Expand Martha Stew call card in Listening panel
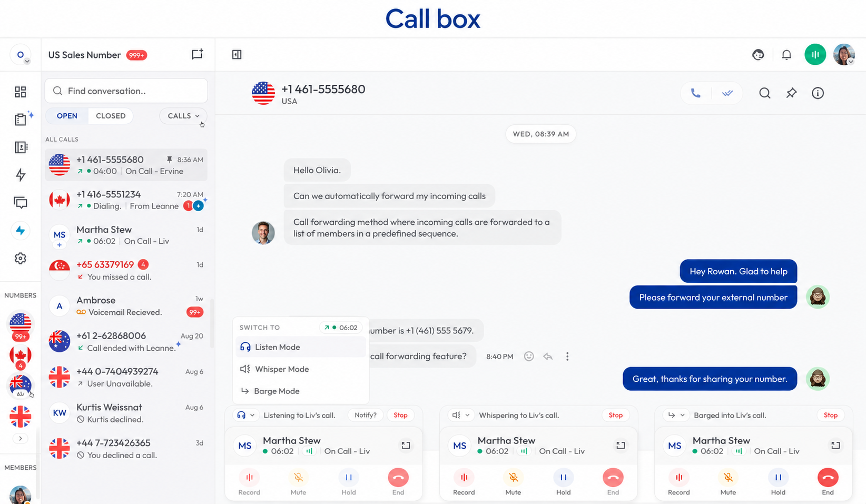The image size is (866, 504). (x=406, y=446)
